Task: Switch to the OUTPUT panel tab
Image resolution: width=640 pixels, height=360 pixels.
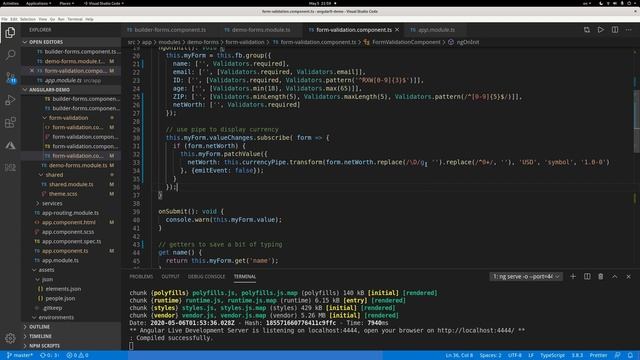Action: click(x=170, y=276)
